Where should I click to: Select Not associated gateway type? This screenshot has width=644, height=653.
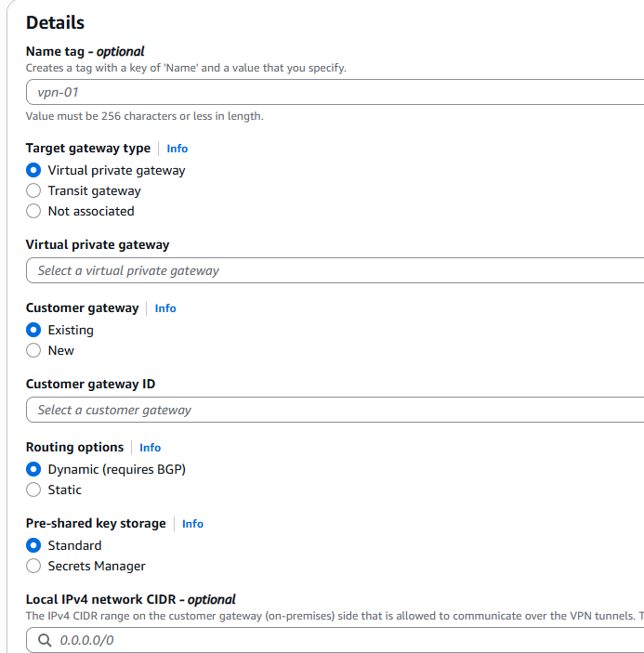[x=33, y=211]
